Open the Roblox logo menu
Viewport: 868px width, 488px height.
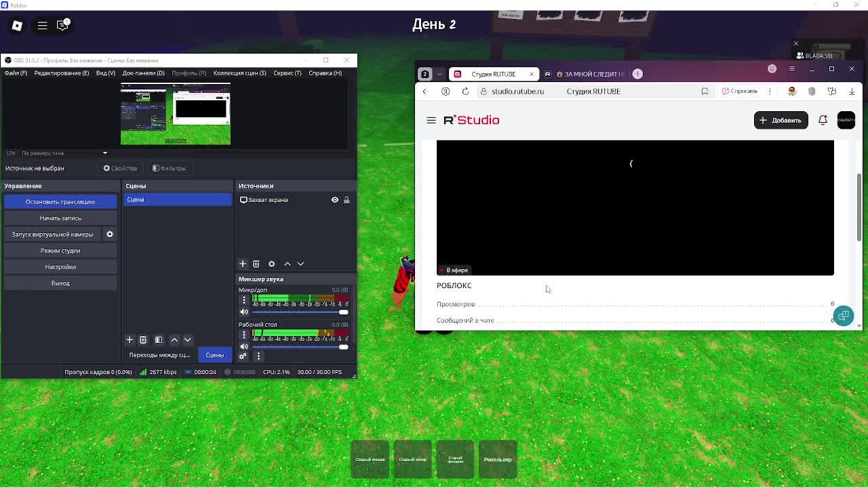click(17, 26)
